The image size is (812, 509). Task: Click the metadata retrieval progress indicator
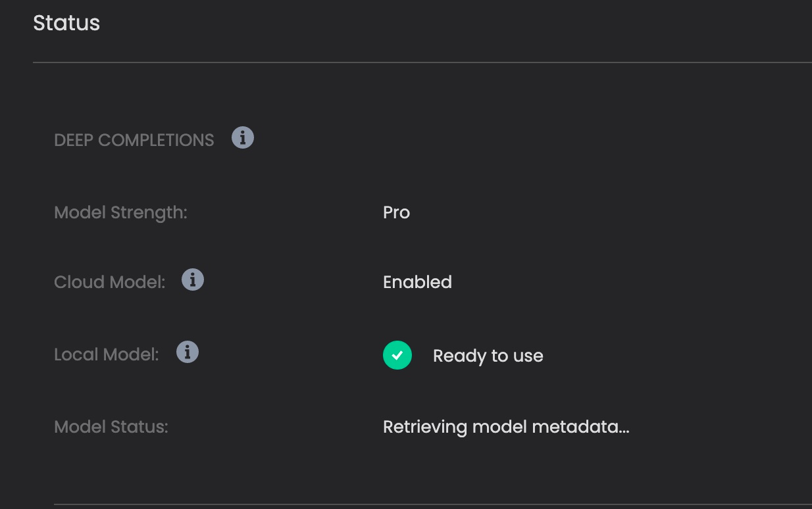[505, 426]
